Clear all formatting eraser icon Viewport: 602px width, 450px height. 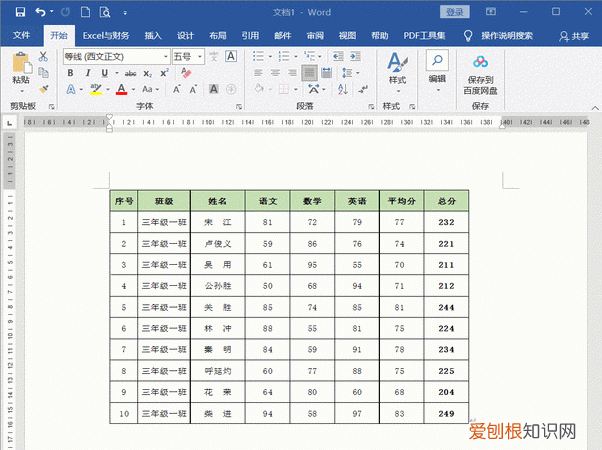tap(186, 73)
